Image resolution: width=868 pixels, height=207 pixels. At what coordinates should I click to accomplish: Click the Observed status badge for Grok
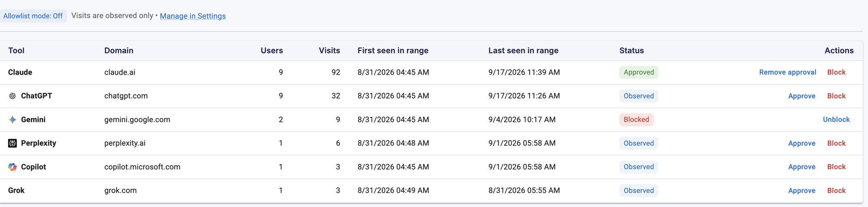pyautogui.click(x=639, y=191)
